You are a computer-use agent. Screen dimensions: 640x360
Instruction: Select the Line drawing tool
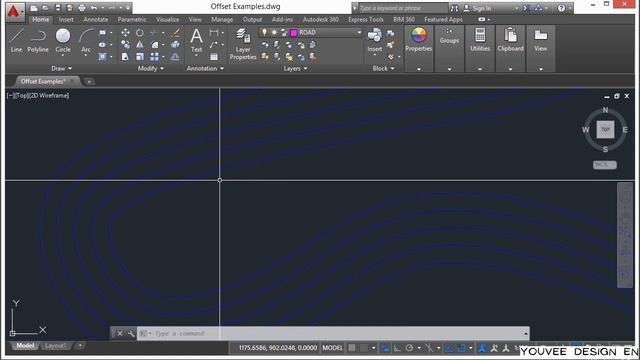pos(16,40)
